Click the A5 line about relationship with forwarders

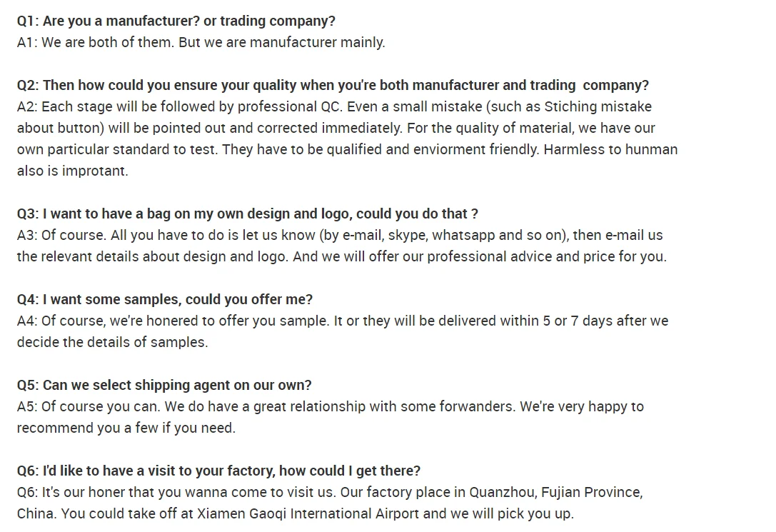[x=330, y=406]
